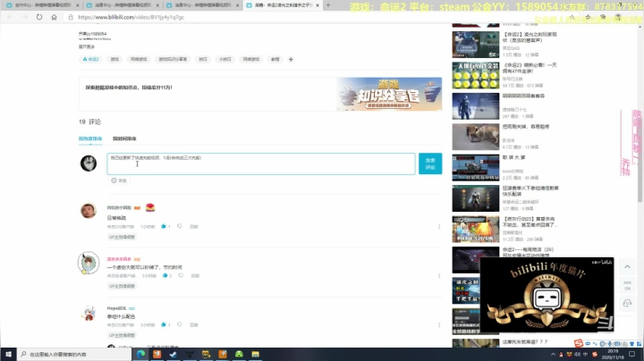644x361 pixels.
Task: Open the 命运2 tag with blue icon
Action: click(x=90, y=60)
